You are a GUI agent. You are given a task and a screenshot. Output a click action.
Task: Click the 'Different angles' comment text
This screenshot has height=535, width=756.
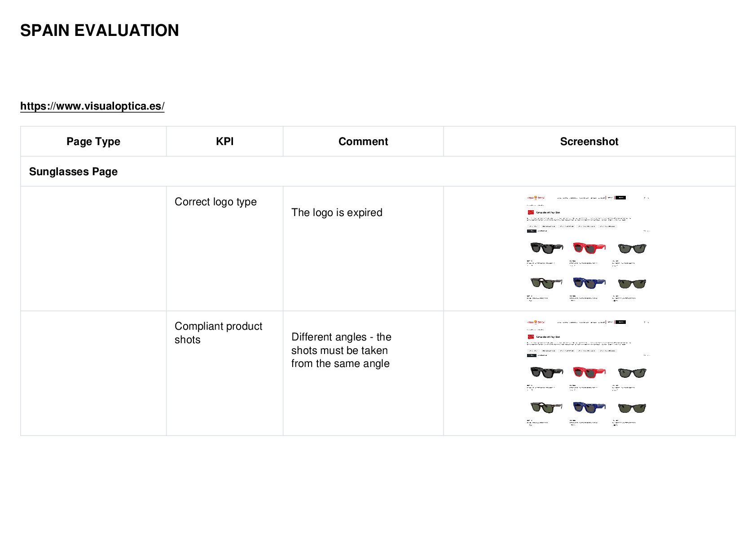point(341,350)
